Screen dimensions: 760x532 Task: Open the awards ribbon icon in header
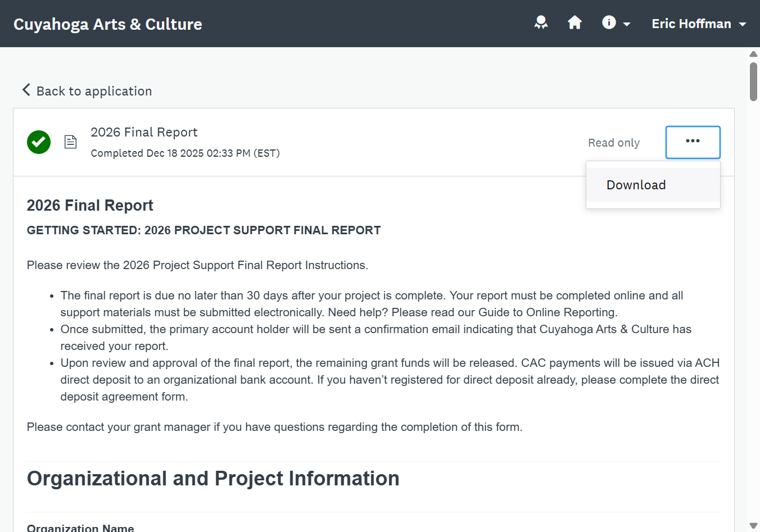(x=541, y=23)
